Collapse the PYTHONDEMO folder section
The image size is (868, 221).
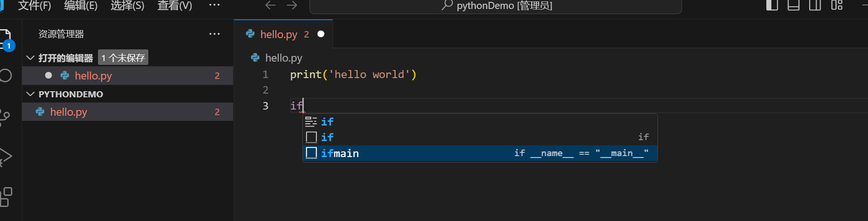[31, 94]
